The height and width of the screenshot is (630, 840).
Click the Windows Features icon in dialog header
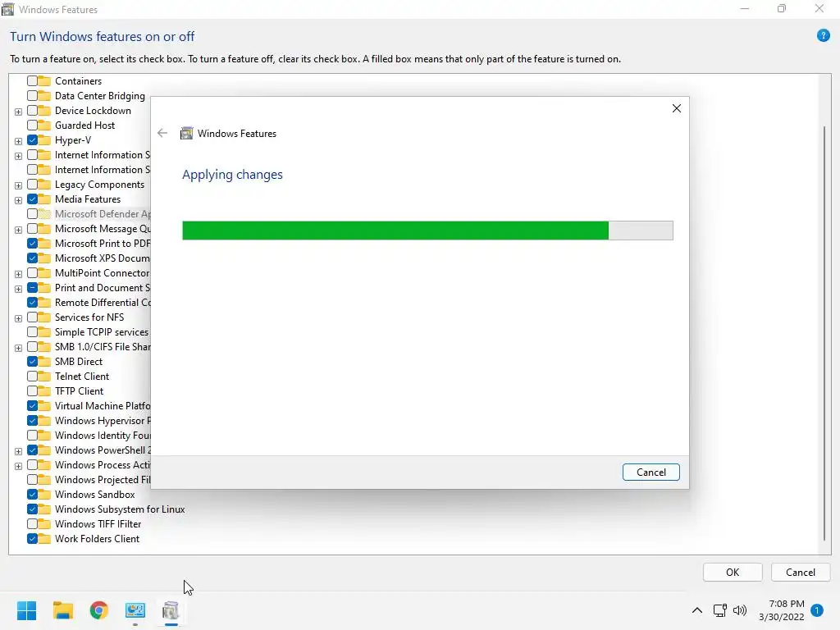[x=186, y=134]
